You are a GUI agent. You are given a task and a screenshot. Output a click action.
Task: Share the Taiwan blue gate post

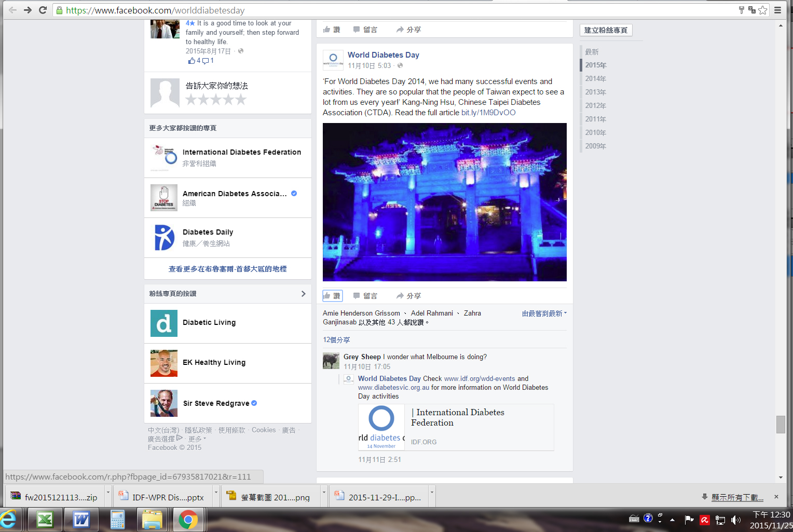pyautogui.click(x=408, y=296)
